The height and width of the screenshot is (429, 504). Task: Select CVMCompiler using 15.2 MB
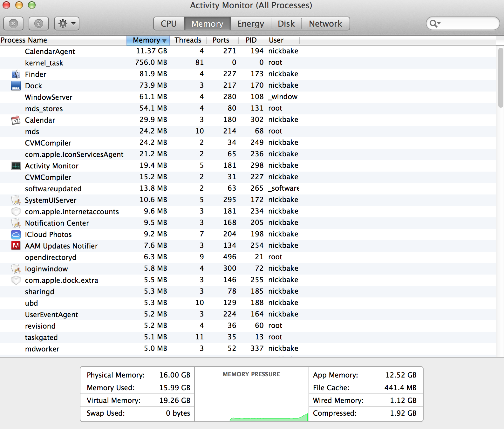point(248,177)
